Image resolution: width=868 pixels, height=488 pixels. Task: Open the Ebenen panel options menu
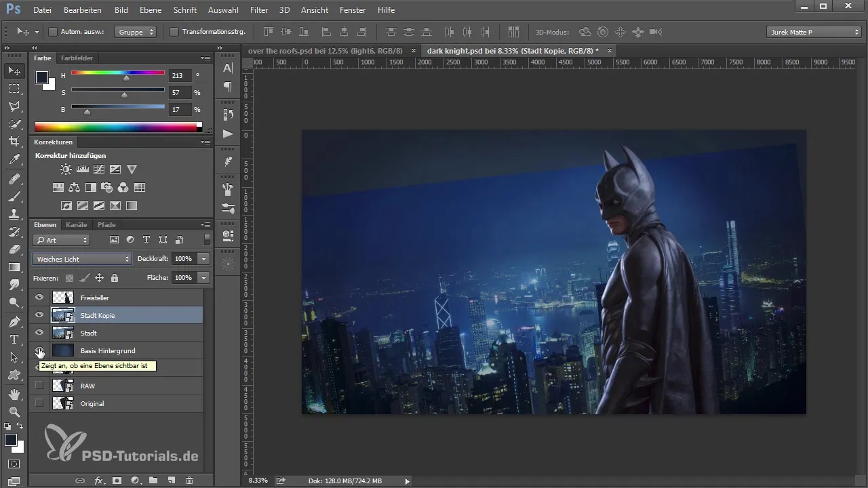[x=205, y=224]
